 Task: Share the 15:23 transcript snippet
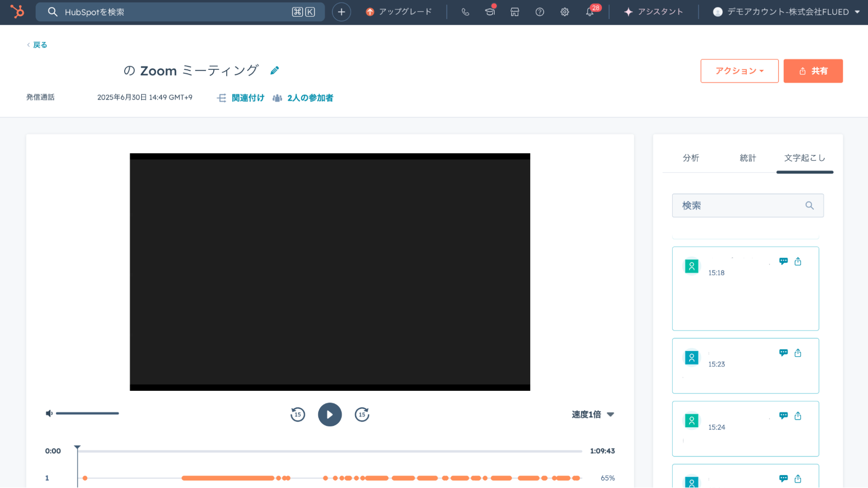point(798,353)
